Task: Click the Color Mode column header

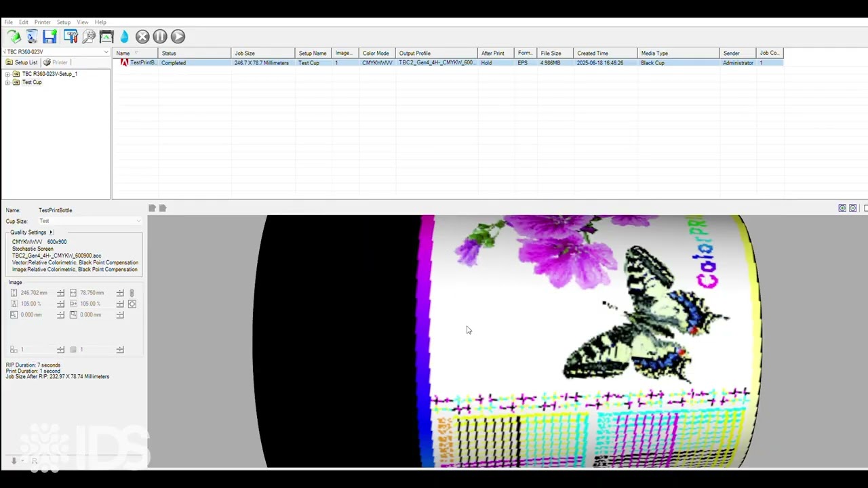Action: tap(377, 53)
